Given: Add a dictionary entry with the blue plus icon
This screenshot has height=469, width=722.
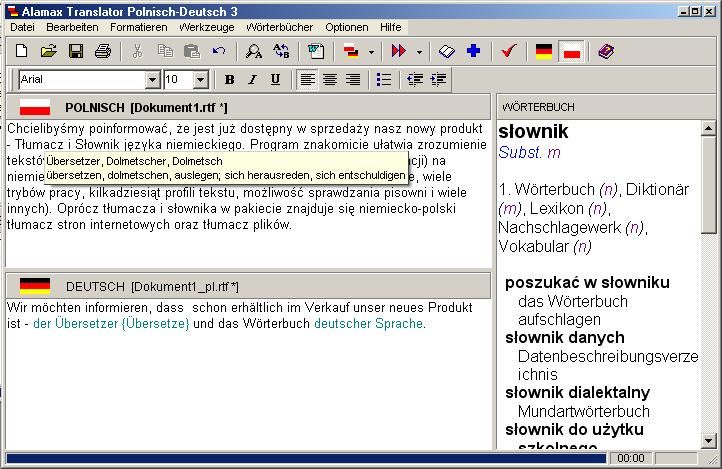Looking at the screenshot, I should 473,51.
